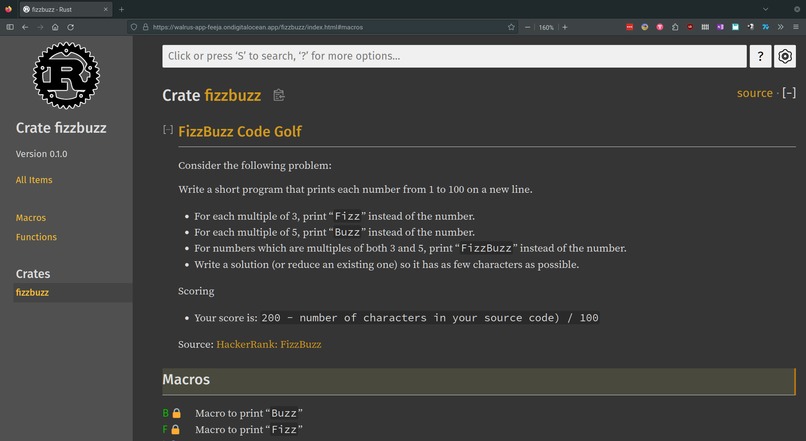
Task: Click the Crates sidebar heading
Action: (33, 274)
